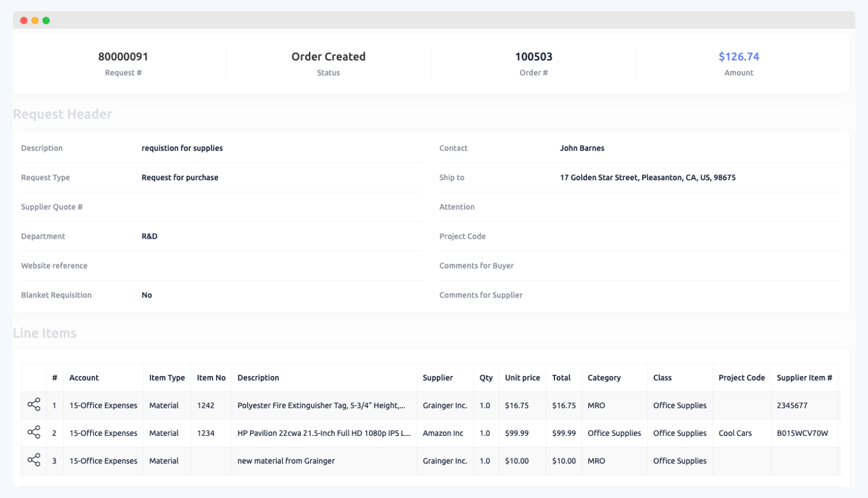Select the Contact name 'John Barnes'

click(582, 148)
